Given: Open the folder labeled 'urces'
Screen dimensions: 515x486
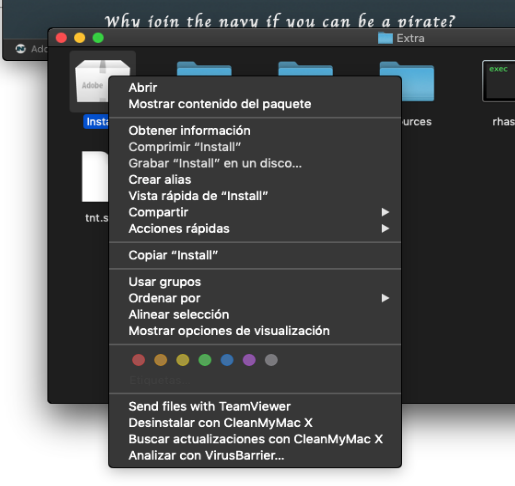Looking at the screenshot, I should (418, 82).
